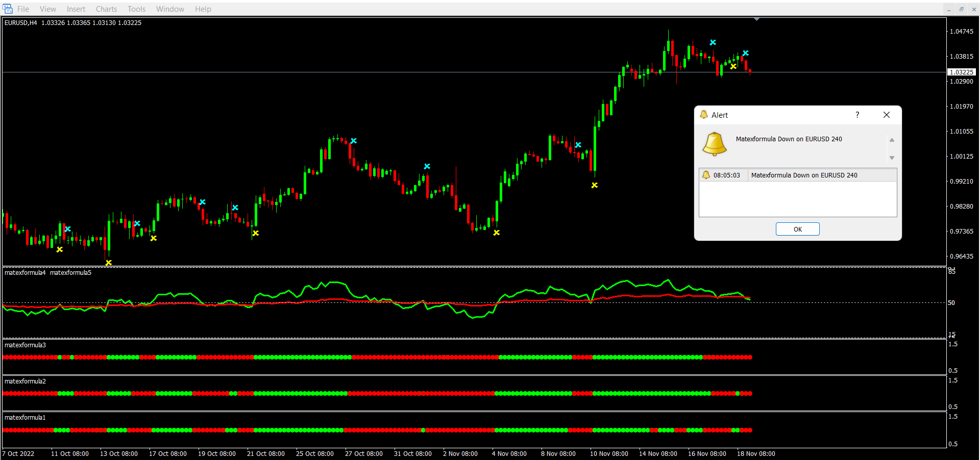
Task: Close the Alert dialog with the X
Action: pyautogui.click(x=887, y=115)
